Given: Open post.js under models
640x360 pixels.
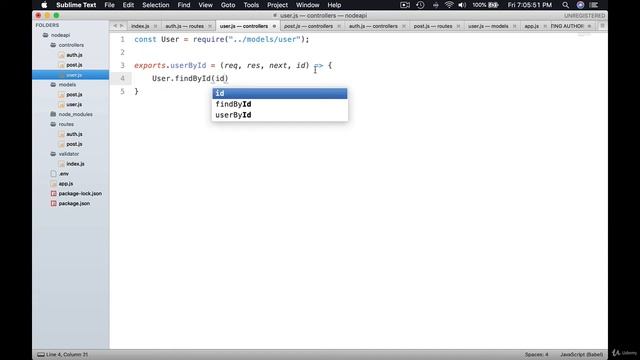Looking at the screenshot, I should click(74, 94).
